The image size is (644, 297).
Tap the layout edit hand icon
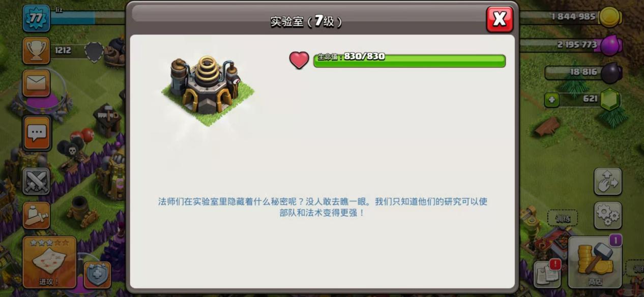(x=608, y=181)
